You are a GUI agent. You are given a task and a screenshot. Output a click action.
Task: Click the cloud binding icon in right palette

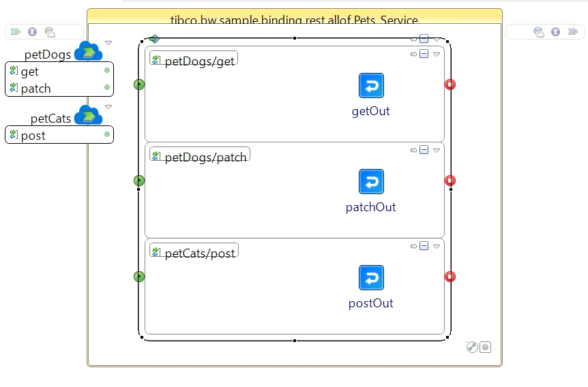point(539,32)
